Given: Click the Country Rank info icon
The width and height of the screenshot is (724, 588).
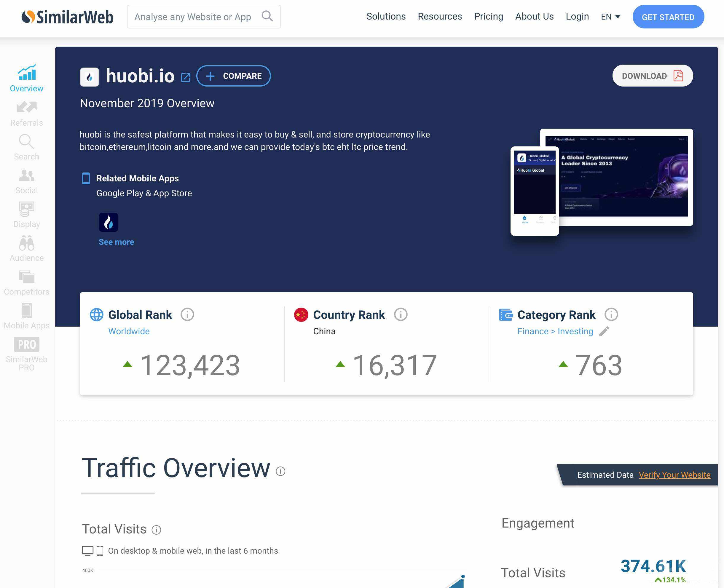Looking at the screenshot, I should click(x=401, y=314).
